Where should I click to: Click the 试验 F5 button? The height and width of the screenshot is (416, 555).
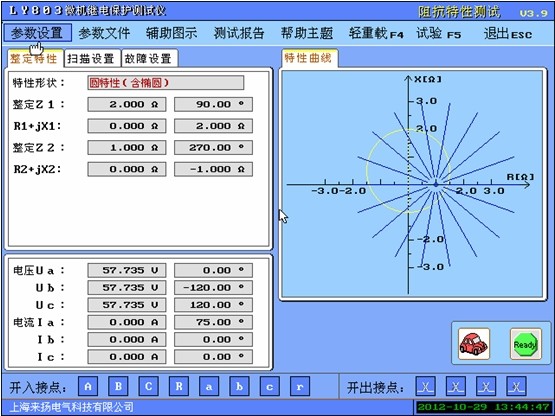pyautogui.click(x=439, y=34)
